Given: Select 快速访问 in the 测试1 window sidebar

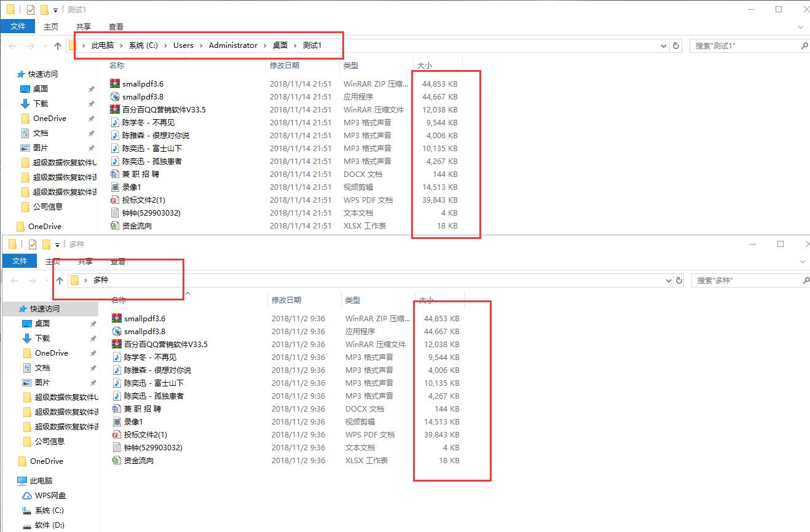Looking at the screenshot, I should [43, 74].
